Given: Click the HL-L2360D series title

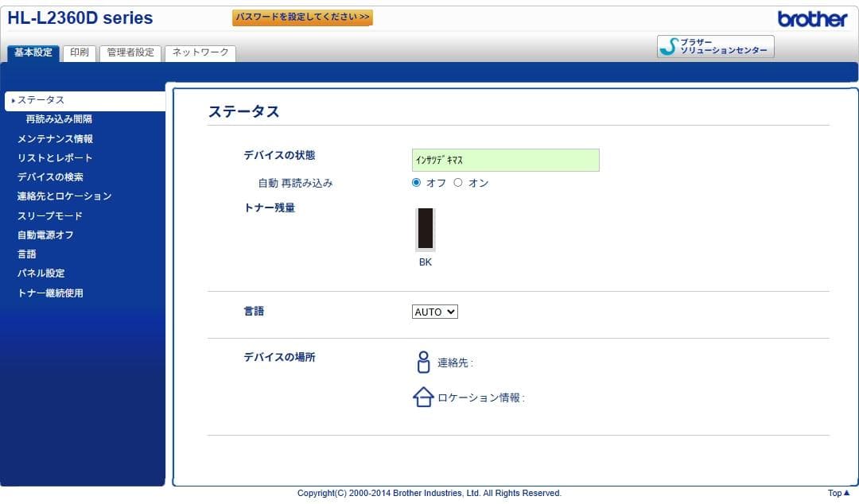Looking at the screenshot, I should (x=80, y=17).
